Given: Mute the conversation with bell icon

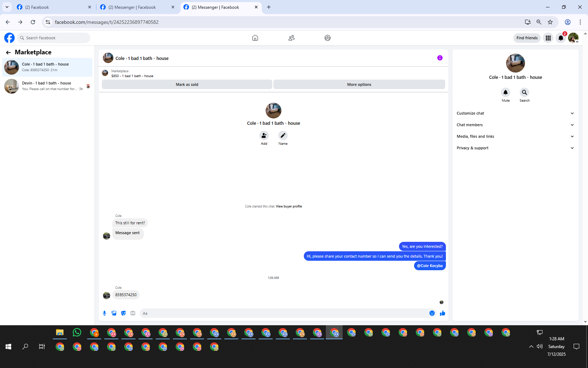Looking at the screenshot, I should 505,93.
